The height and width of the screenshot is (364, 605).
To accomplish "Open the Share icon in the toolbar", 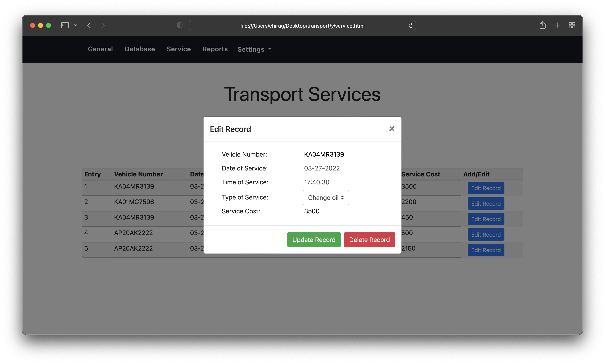I will [x=542, y=25].
